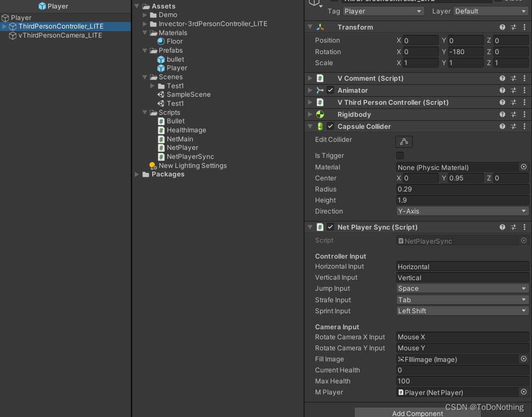
Task: Edit Max Health field showing 100
Action: 462,381
